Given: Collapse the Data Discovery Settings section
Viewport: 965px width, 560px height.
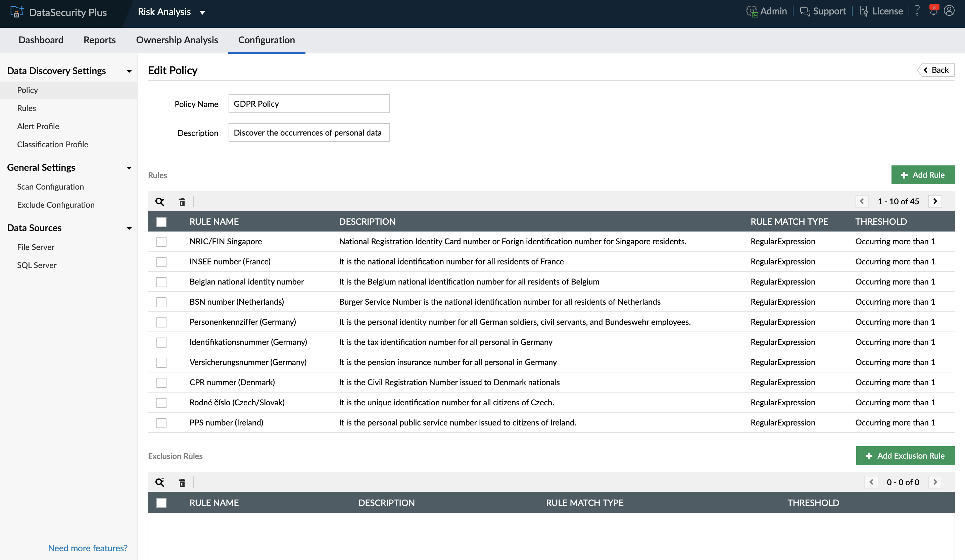Looking at the screenshot, I should click(x=129, y=71).
